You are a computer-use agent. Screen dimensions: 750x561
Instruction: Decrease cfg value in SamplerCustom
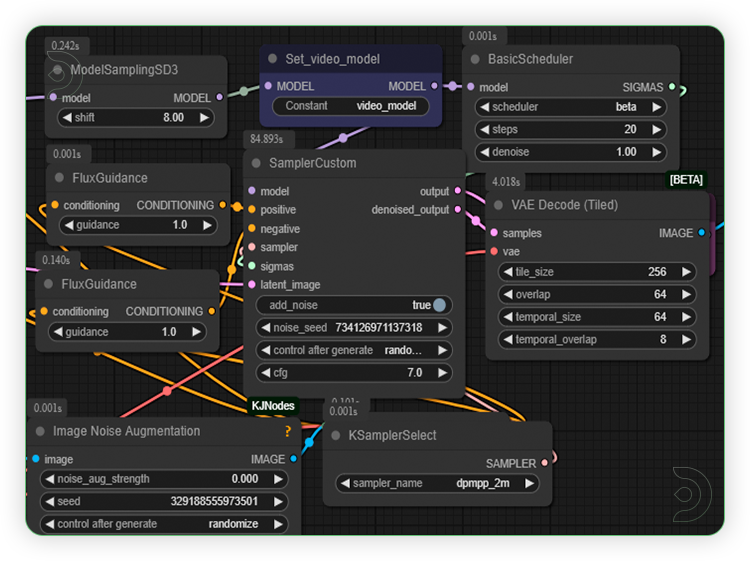[265, 373]
